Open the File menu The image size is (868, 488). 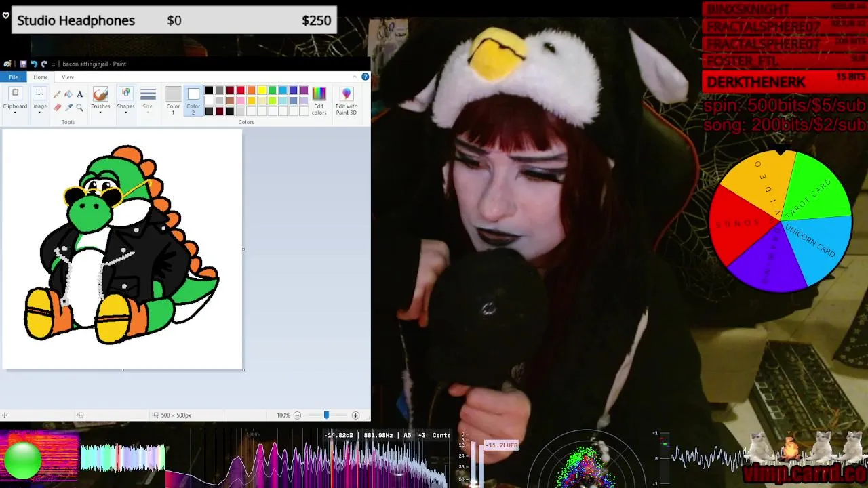click(x=14, y=77)
